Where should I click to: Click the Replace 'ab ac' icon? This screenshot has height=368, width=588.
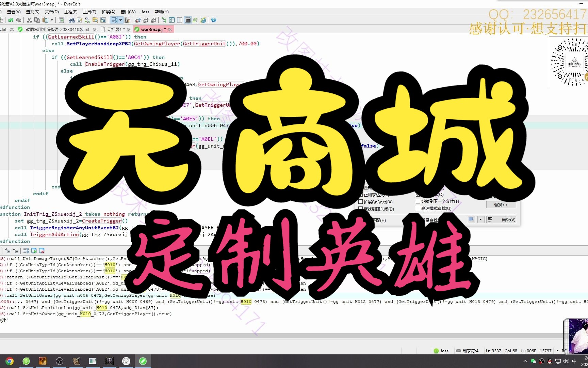click(x=87, y=20)
